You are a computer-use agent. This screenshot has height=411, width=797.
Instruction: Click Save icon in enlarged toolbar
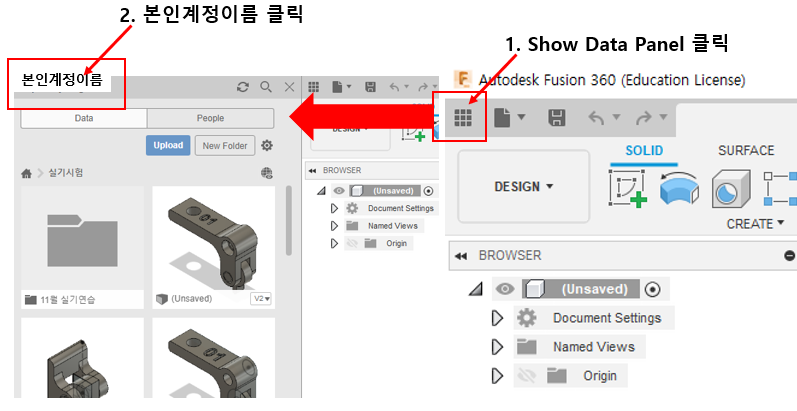pos(557,118)
